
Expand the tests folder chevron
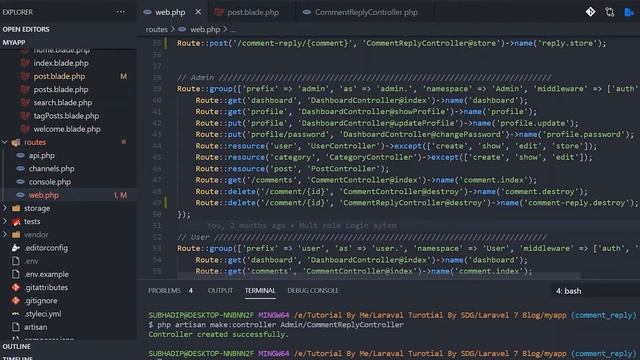point(4,221)
